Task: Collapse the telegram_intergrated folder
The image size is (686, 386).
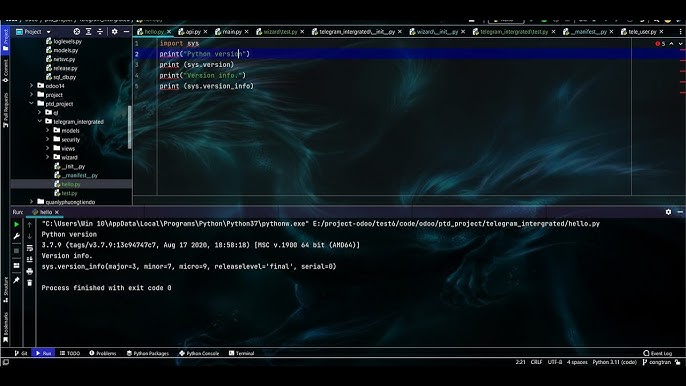Action: [39, 121]
